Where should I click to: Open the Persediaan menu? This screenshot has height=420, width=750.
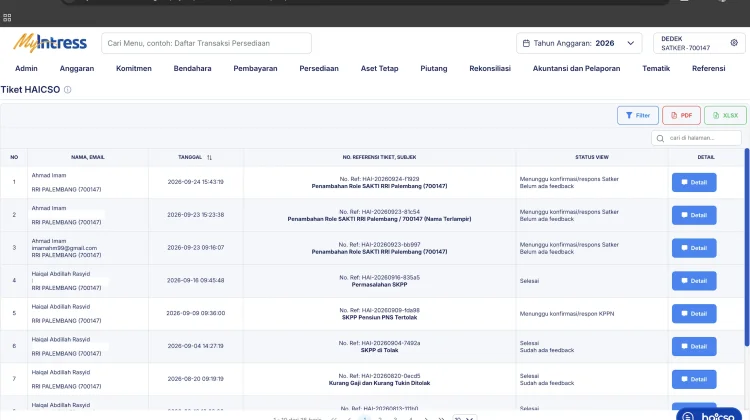(319, 68)
